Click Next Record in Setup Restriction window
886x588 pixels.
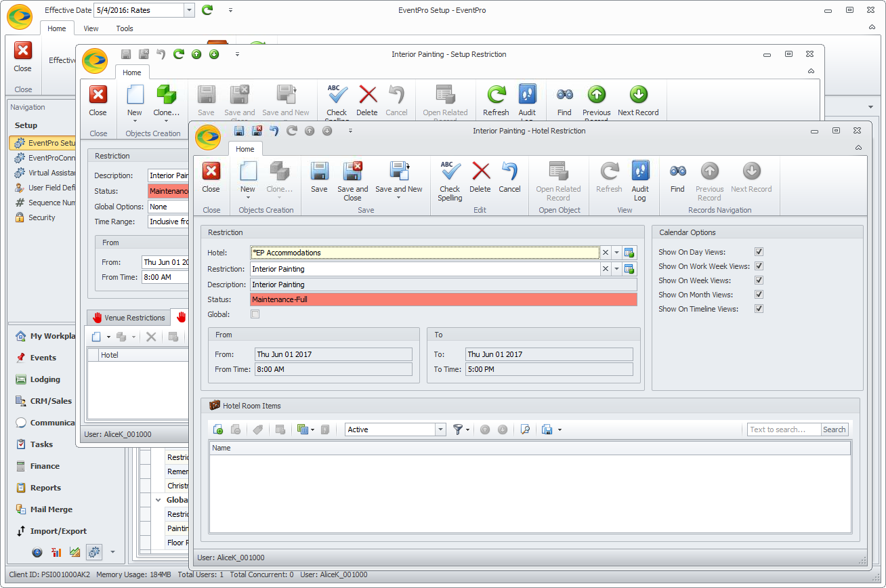638,101
